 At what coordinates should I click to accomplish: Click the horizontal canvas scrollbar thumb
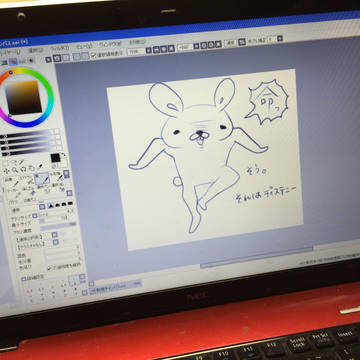coord(257,256)
